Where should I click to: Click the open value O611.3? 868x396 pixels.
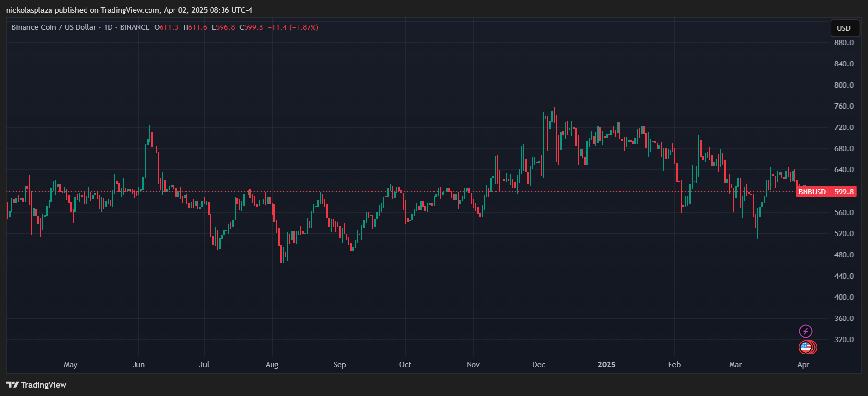pyautogui.click(x=166, y=27)
